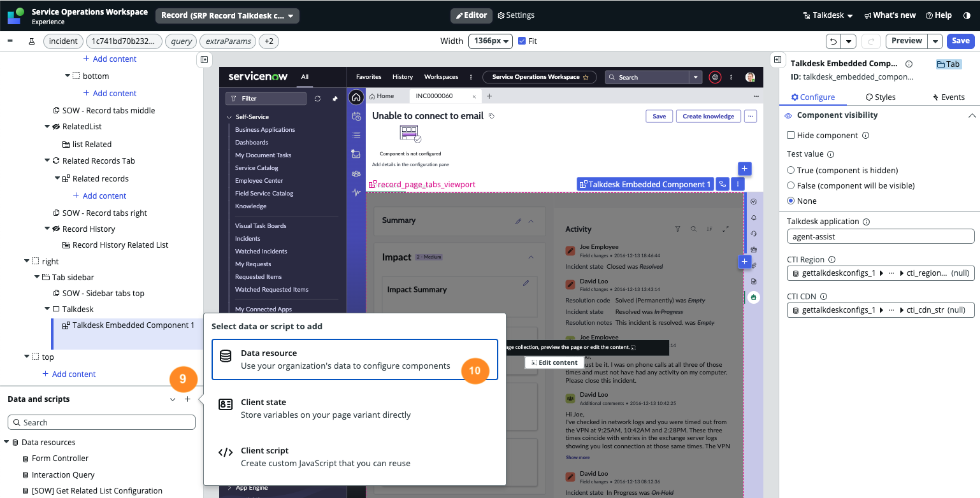Click the filter icon in Activity header
980x498 pixels.
click(678, 229)
